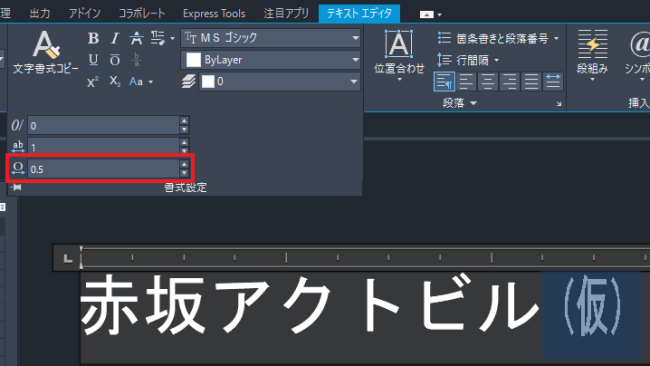Toggle Bold formatting

tap(93, 38)
